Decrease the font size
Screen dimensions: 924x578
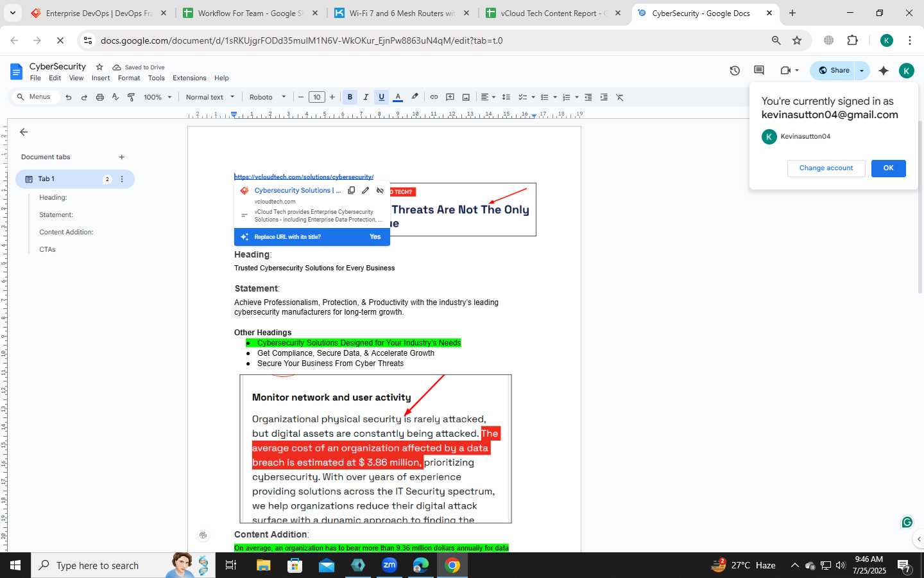[301, 97]
